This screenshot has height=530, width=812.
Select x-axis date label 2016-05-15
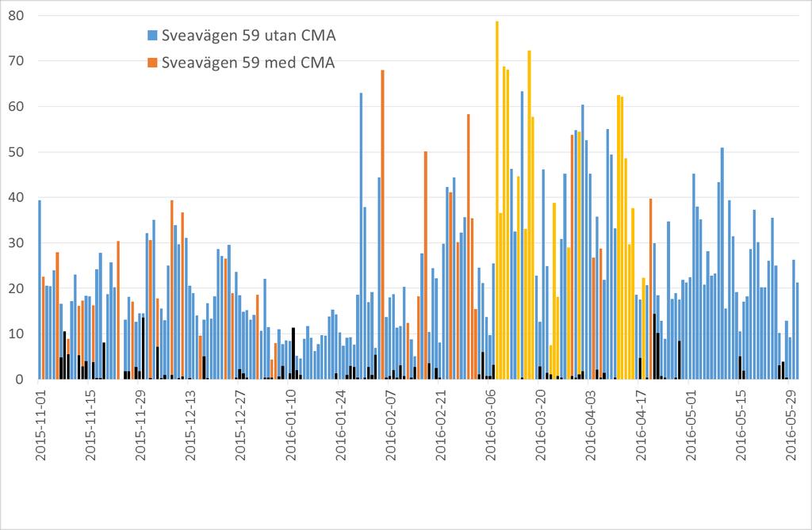(x=741, y=425)
